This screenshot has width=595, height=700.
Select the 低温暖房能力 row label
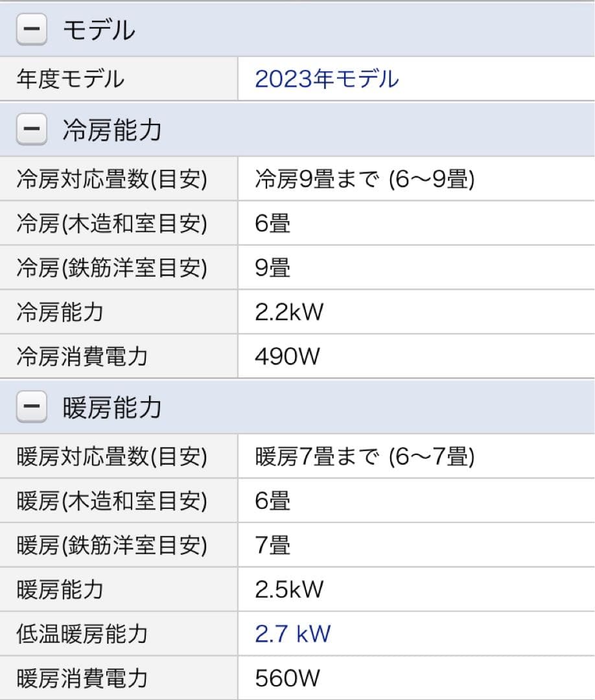point(82,633)
